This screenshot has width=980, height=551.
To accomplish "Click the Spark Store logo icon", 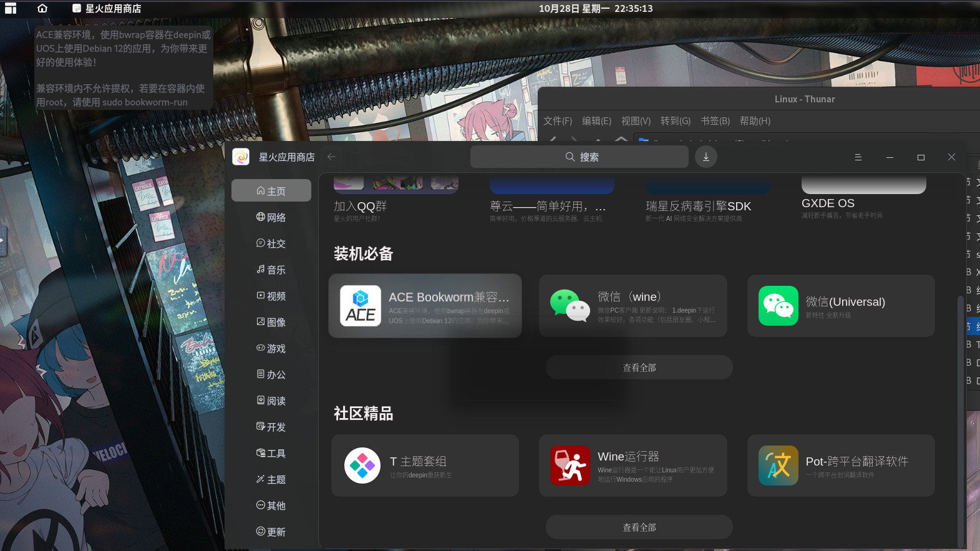I will tap(241, 157).
